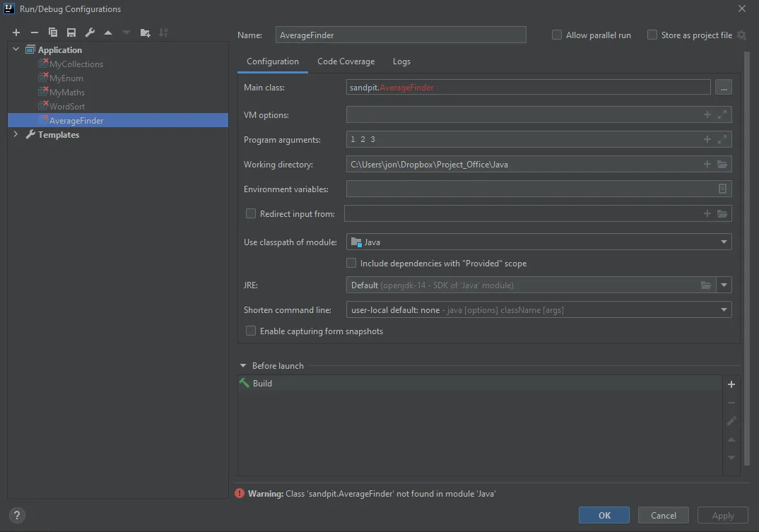The image size is (759, 532).
Task: Click the OK button
Action: 604,515
